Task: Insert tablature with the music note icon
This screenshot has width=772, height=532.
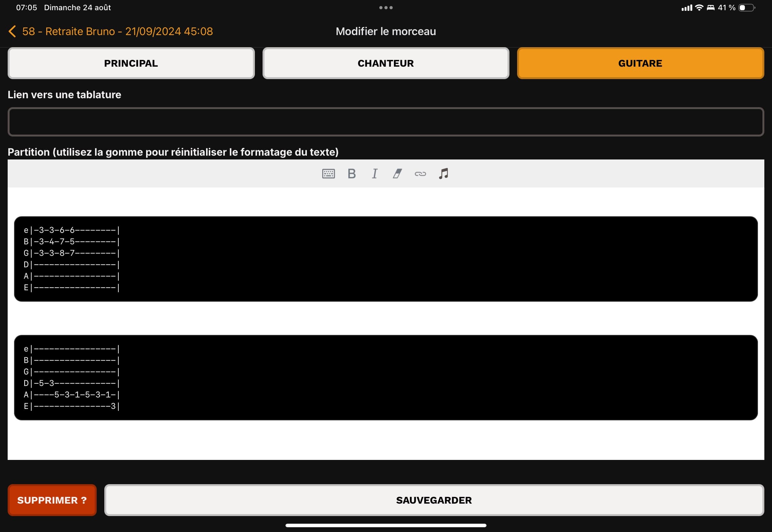Action: tap(443, 174)
